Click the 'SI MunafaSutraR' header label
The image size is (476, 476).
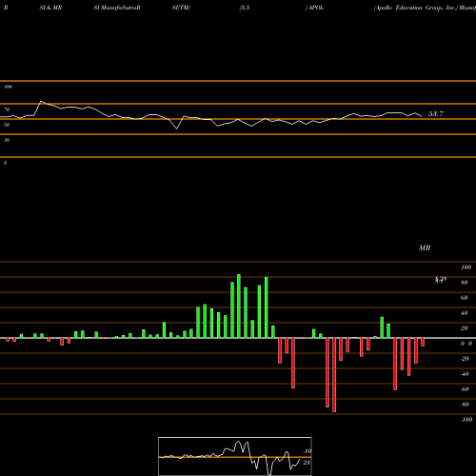tap(117, 8)
